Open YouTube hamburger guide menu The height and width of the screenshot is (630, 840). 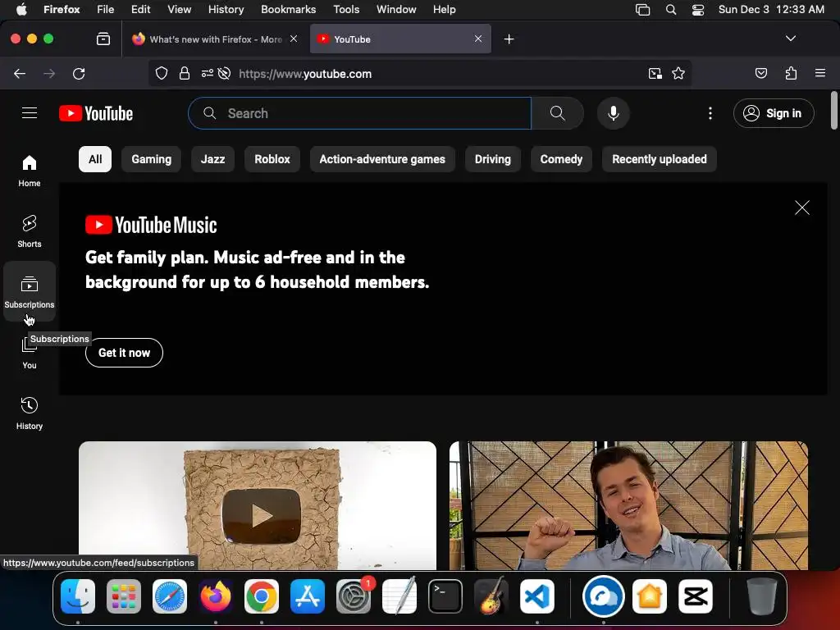click(x=30, y=113)
